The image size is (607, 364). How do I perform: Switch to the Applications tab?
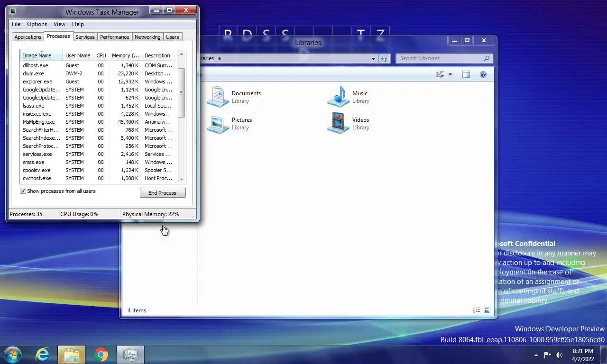point(28,37)
